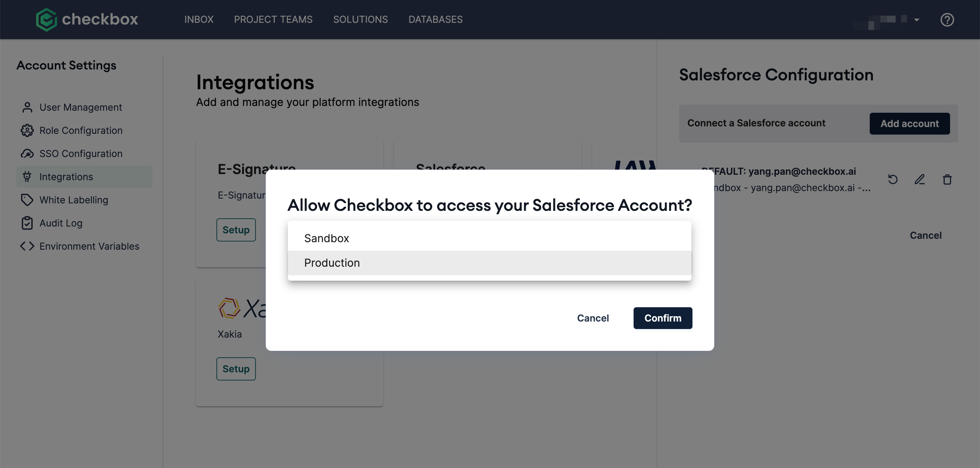Open the DATABASES nav item
Screen dimensions: 980x468
click(x=435, y=19)
